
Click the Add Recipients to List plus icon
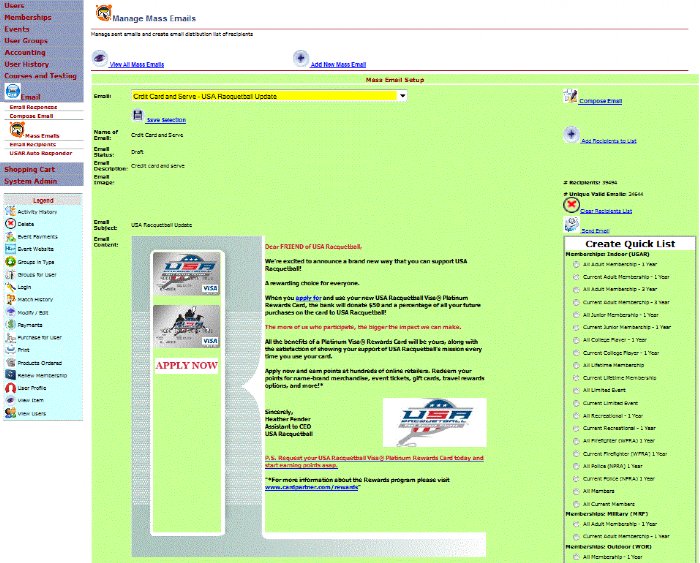click(x=571, y=134)
